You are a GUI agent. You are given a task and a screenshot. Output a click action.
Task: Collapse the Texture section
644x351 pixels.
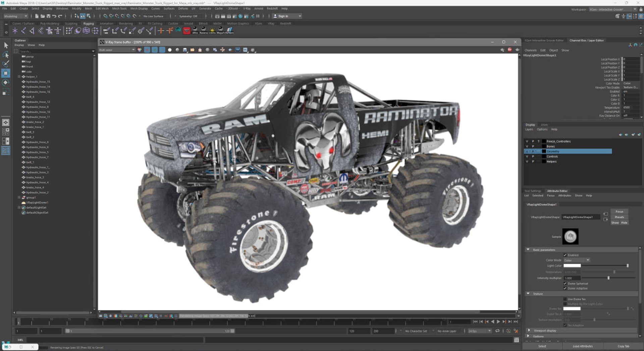pyautogui.click(x=528, y=294)
